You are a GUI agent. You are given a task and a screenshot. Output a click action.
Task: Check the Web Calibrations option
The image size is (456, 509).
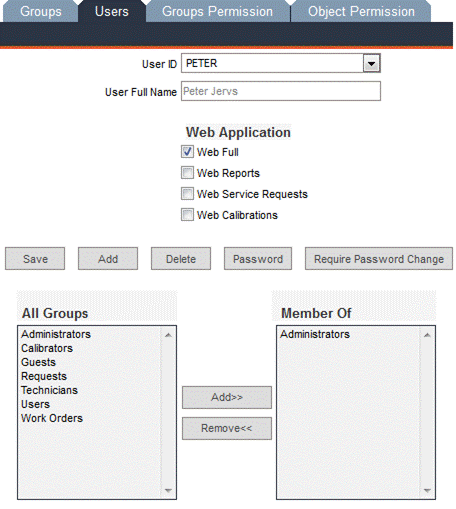(187, 215)
